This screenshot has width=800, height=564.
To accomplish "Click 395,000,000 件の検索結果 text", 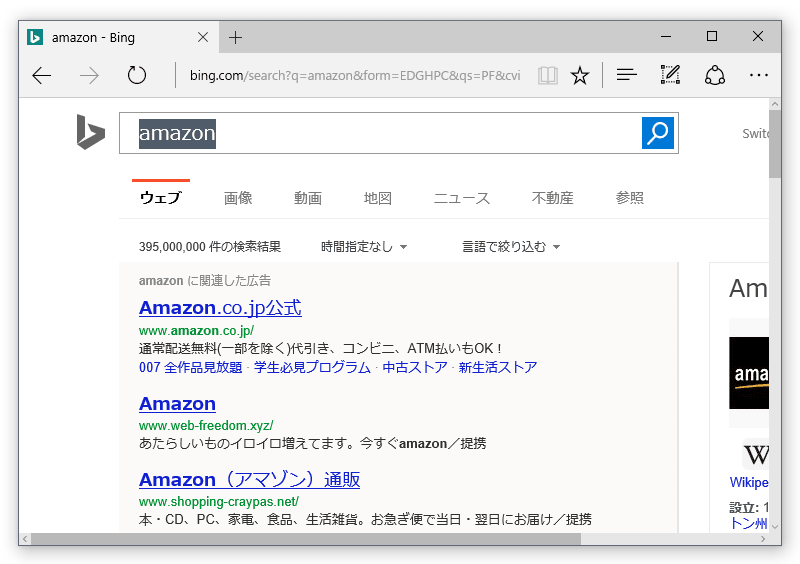I will click(x=210, y=247).
